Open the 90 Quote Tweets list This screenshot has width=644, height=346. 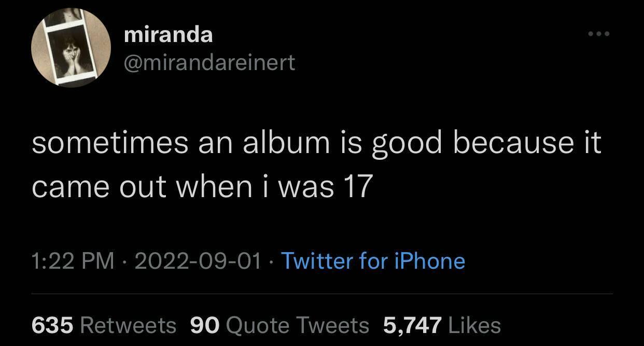279,325
